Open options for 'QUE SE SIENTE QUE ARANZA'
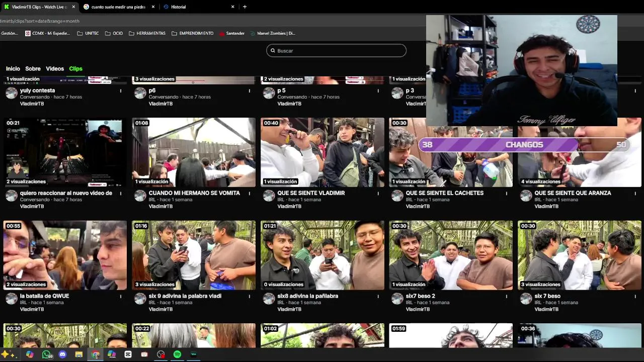This screenshot has width=644, height=362. [x=635, y=194]
